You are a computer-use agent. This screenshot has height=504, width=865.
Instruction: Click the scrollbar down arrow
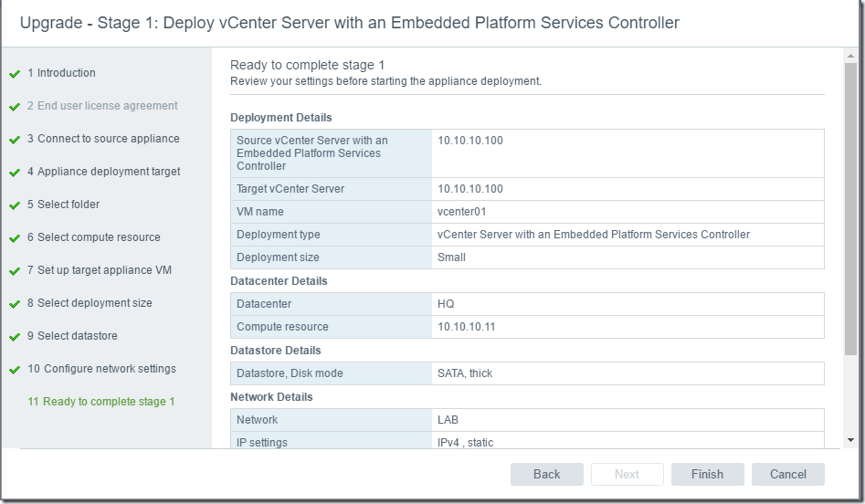point(850,440)
